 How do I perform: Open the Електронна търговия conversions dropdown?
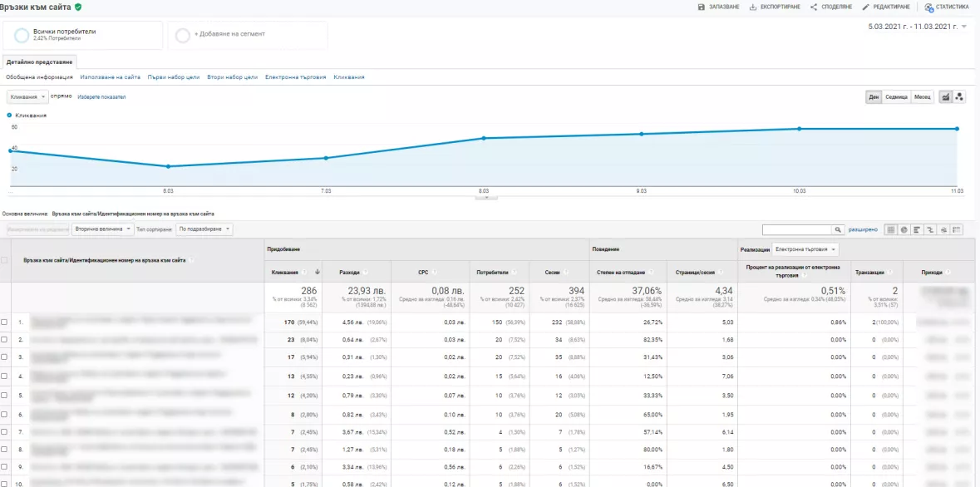805,248
